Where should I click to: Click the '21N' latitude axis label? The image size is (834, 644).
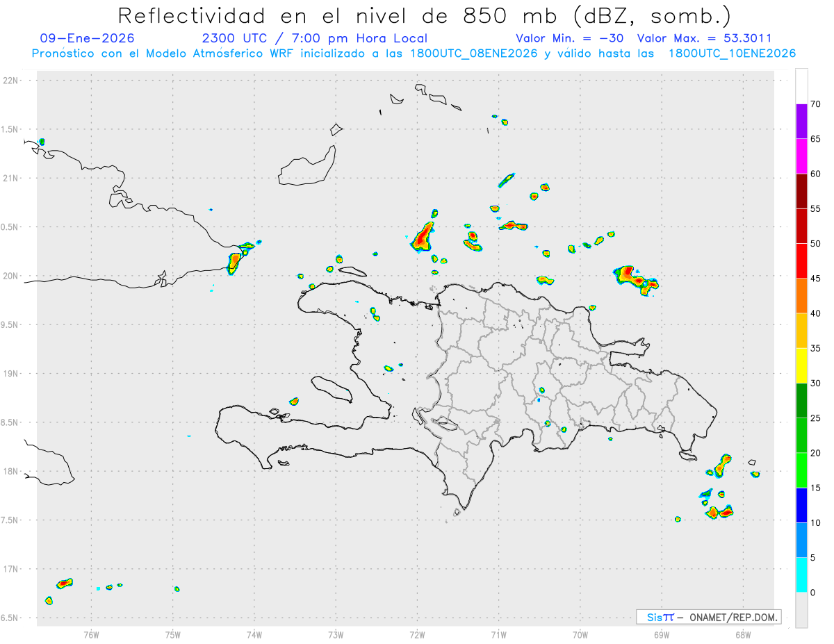pyautogui.click(x=11, y=178)
